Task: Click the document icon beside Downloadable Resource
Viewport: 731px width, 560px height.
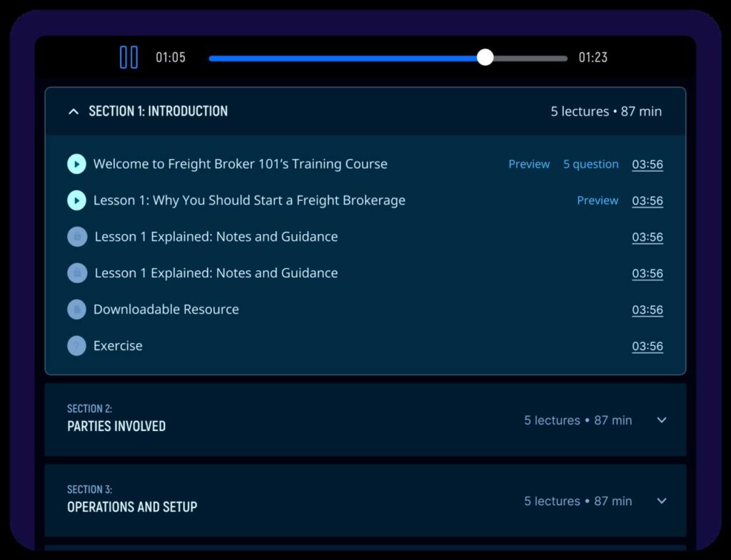Action: coord(76,310)
